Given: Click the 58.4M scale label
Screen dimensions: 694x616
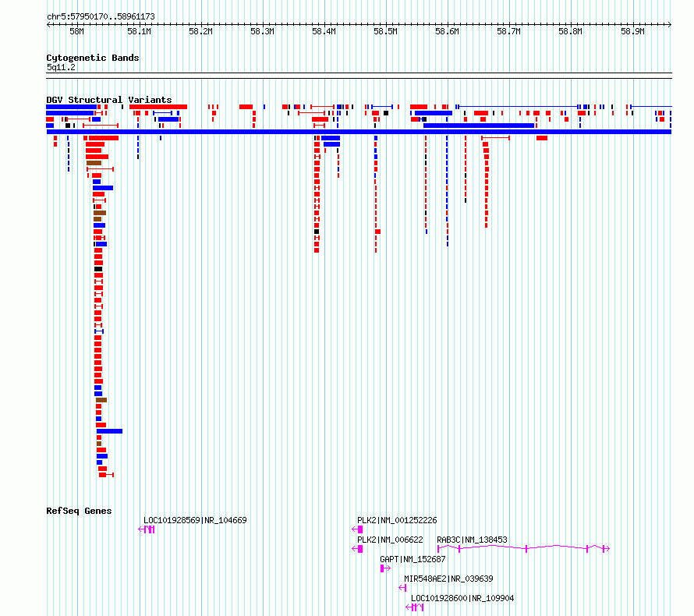Looking at the screenshot, I should pyautogui.click(x=324, y=31).
